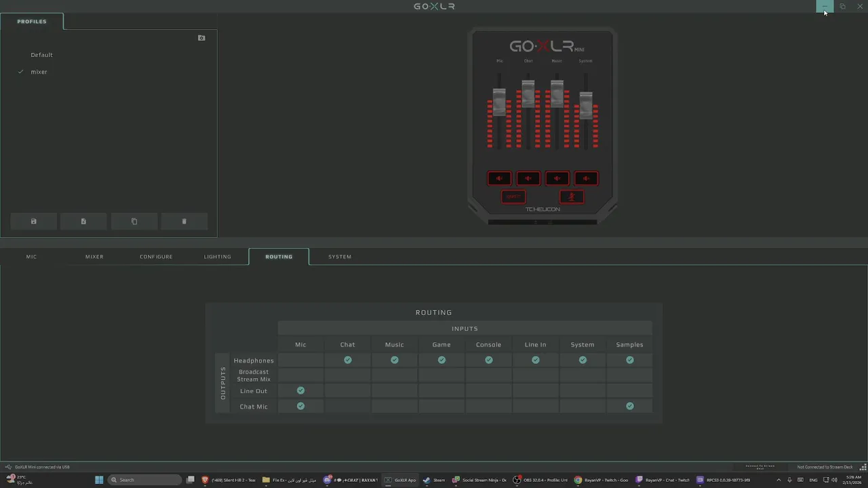
Task: Mute the Mic channel on the device
Action: (499, 178)
